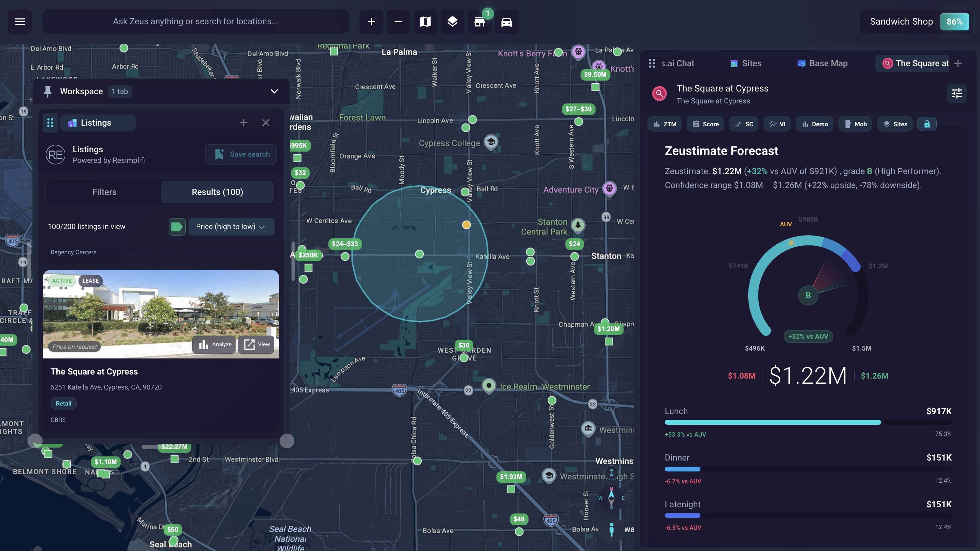The height and width of the screenshot is (551, 980).
Task: Click Analyze on The Square at Cypress
Action: click(x=214, y=344)
